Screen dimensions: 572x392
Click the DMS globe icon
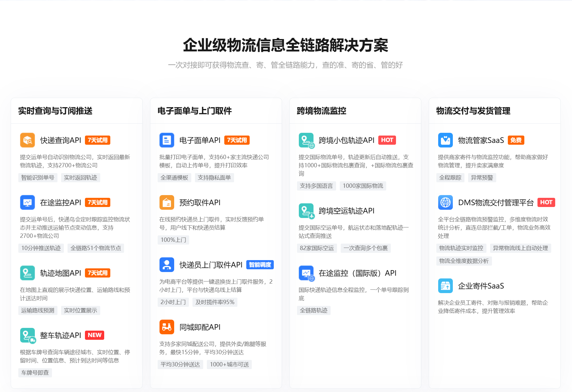[x=446, y=202]
